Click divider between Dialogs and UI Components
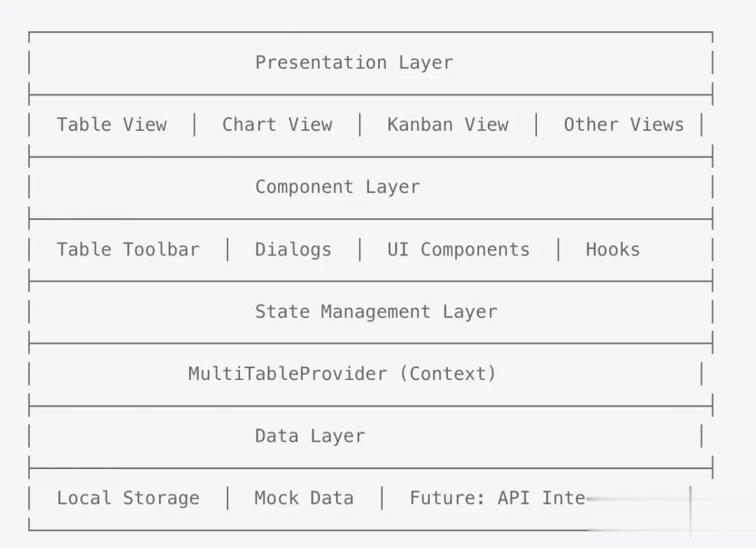 (360, 250)
